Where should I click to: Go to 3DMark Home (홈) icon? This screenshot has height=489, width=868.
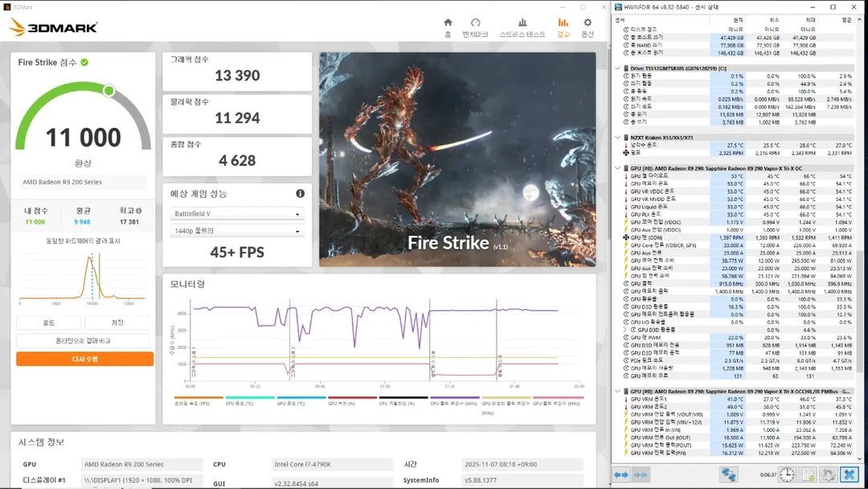[448, 23]
